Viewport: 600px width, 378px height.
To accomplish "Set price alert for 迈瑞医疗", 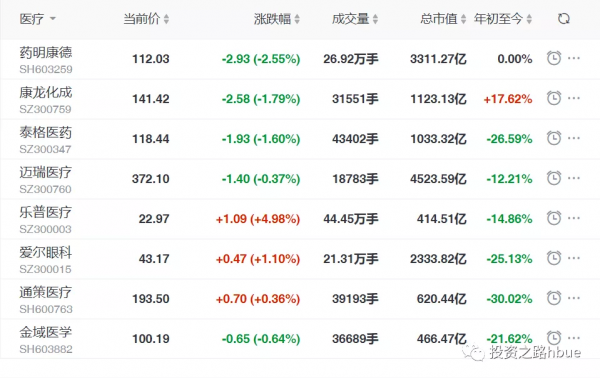I will coord(554,178).
